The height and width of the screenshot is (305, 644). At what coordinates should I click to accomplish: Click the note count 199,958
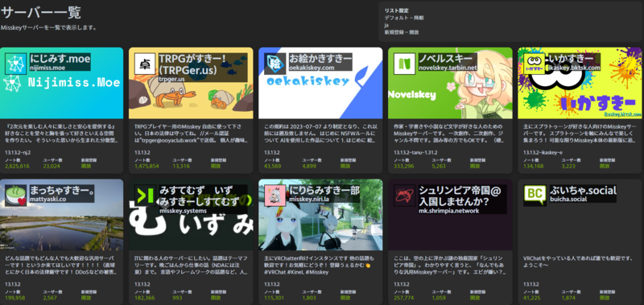click(14, 298)
